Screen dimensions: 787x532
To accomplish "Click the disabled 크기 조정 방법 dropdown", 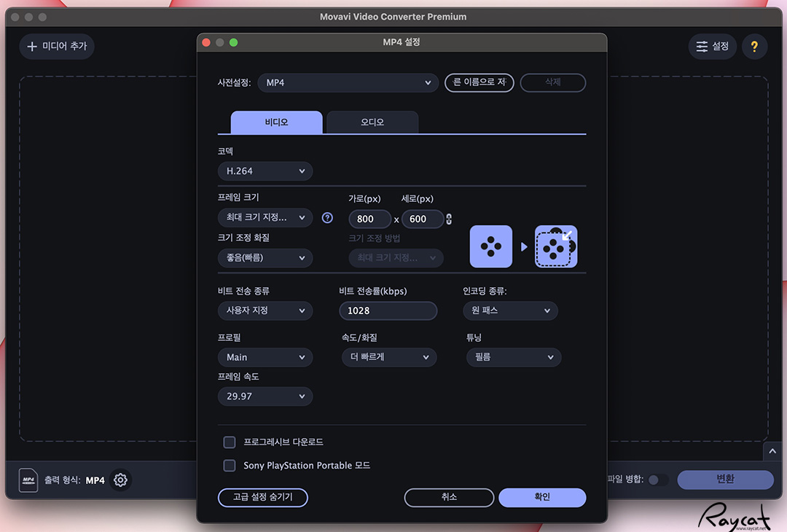I will tap(396, 258).
